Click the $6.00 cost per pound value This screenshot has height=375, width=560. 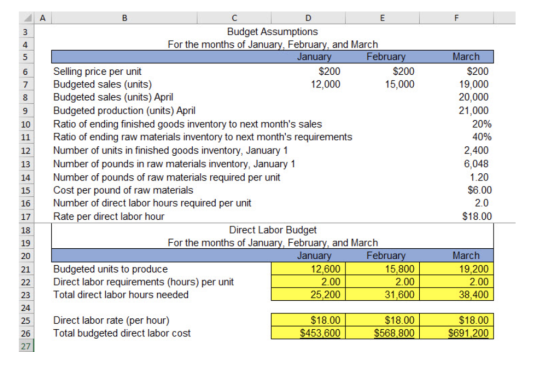(x=479, y=190)
